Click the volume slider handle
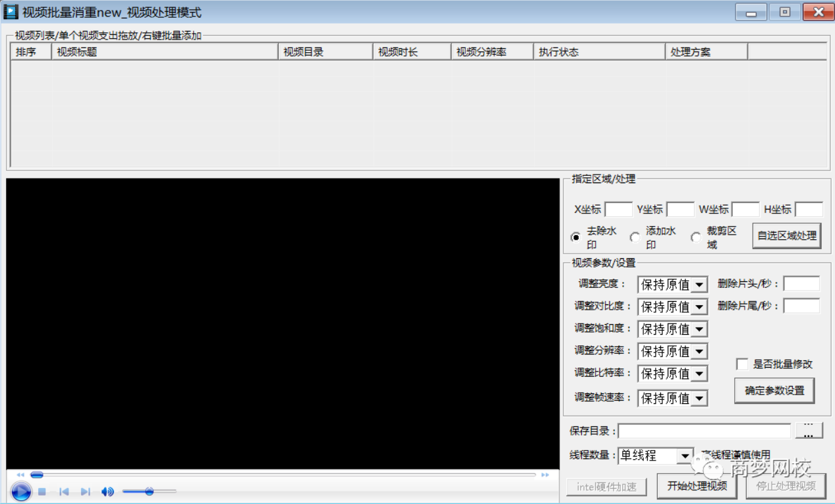 [x=150, y=491]
